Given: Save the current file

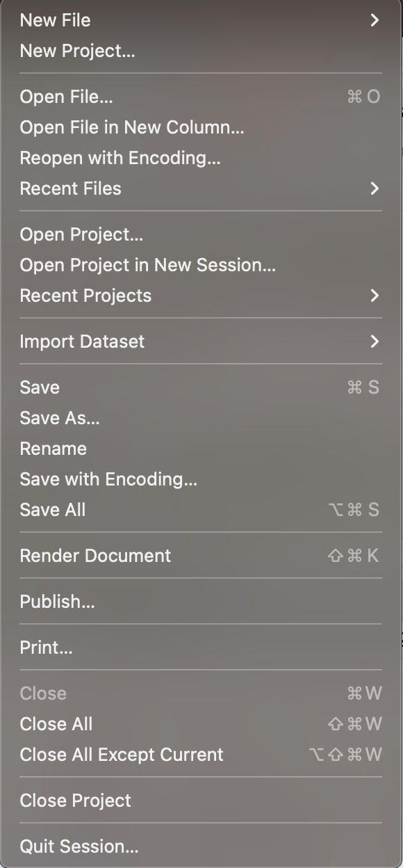Looking at the screenshot, I should (201, 387).
